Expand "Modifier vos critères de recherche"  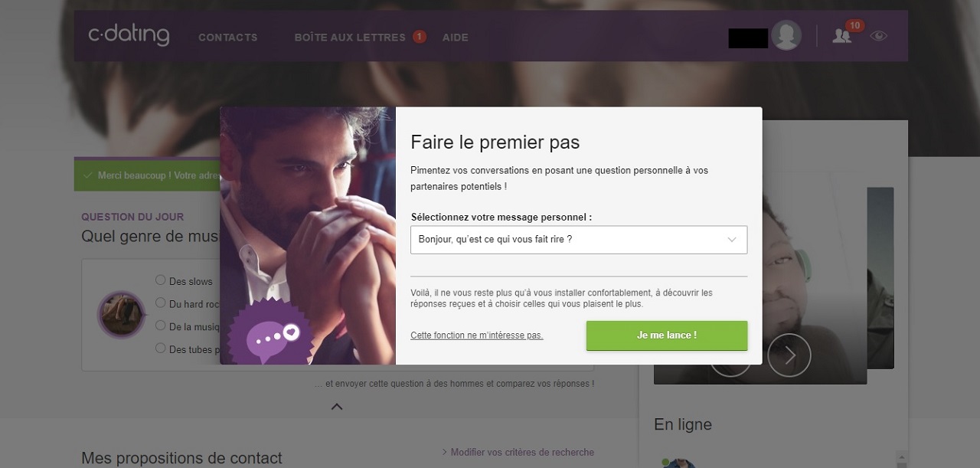(x=518, y=452)
